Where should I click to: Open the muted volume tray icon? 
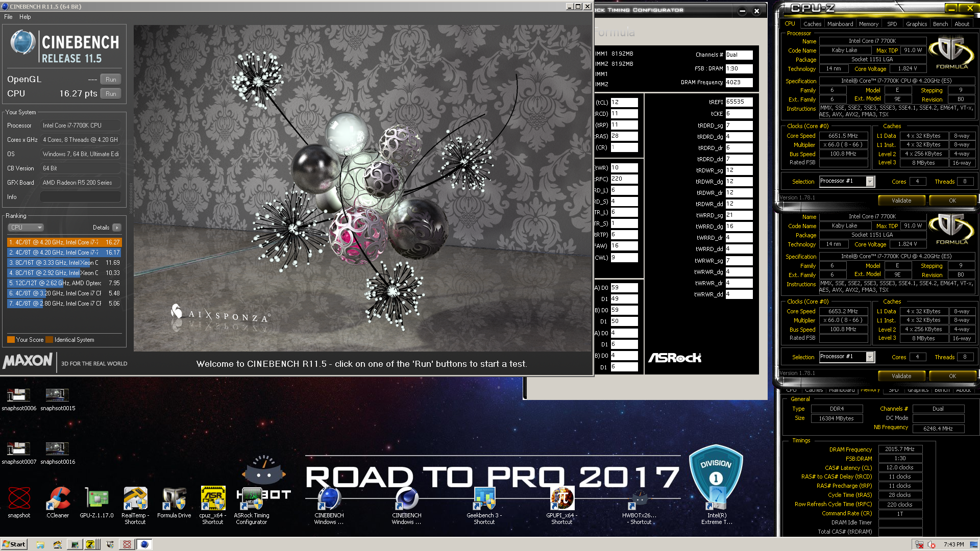(x=932, y=544)
